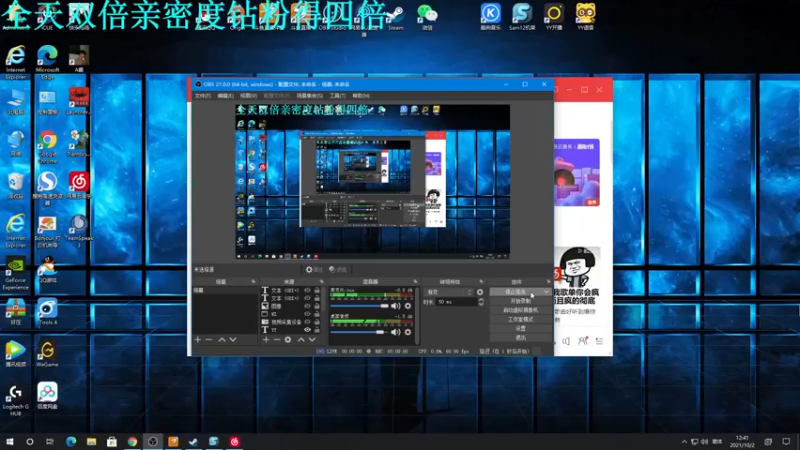The height and width of the screenshot is (450, 800).
Task: Toggle visibility of the TT text source
Action: (x=307, y=330)
